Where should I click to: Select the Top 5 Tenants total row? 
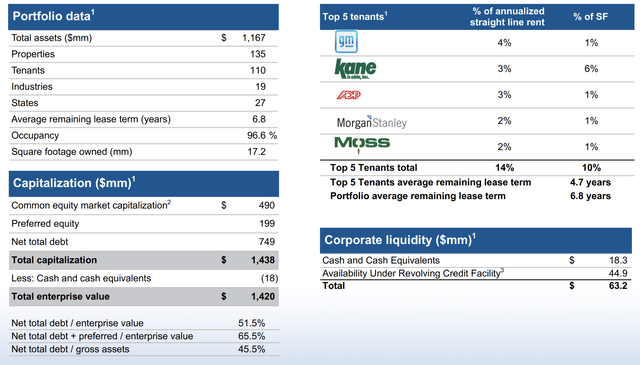pos(477,168)
